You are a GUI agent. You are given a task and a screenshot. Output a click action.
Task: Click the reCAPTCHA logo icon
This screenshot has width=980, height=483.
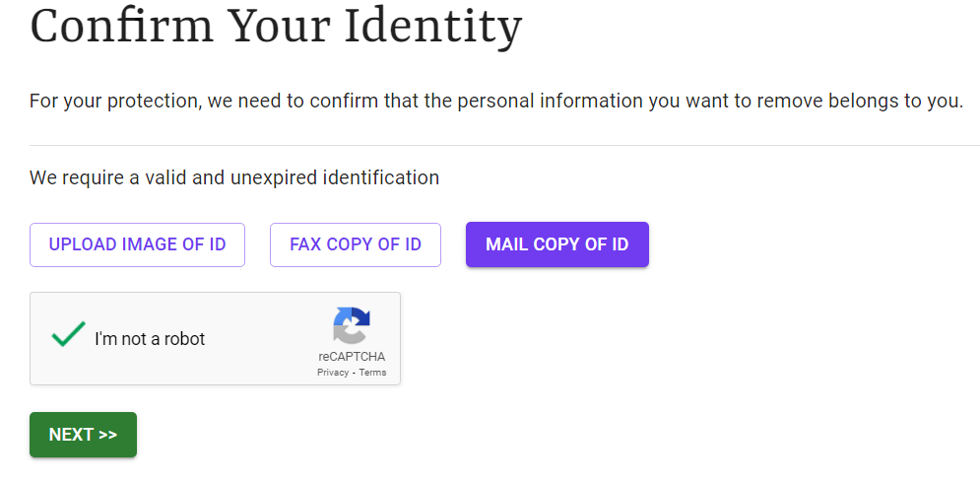click(x=352, y=326)
